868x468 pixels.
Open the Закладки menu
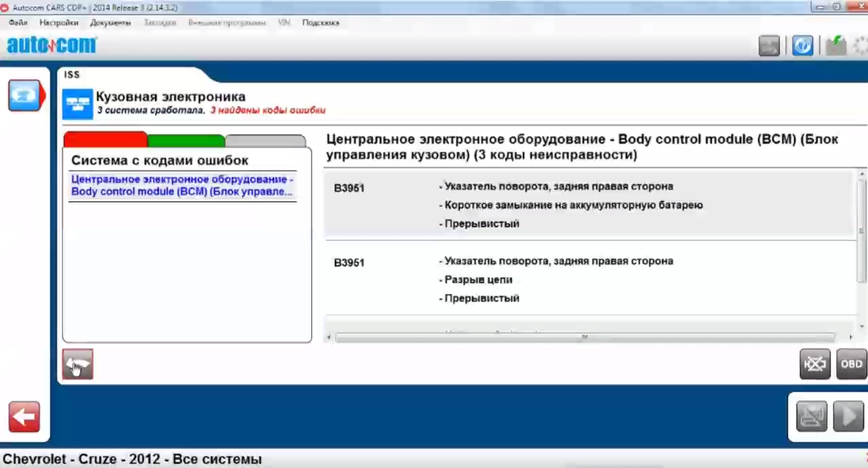(x=160, y=22)
